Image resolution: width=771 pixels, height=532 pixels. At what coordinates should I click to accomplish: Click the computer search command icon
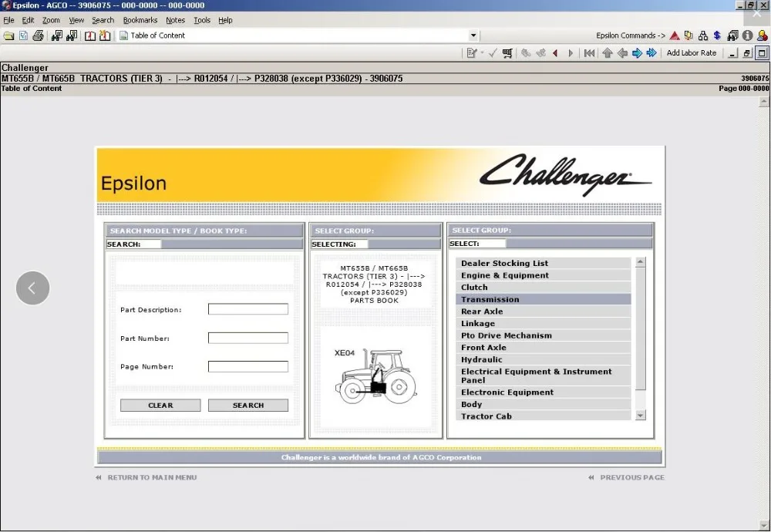[732, 35]
